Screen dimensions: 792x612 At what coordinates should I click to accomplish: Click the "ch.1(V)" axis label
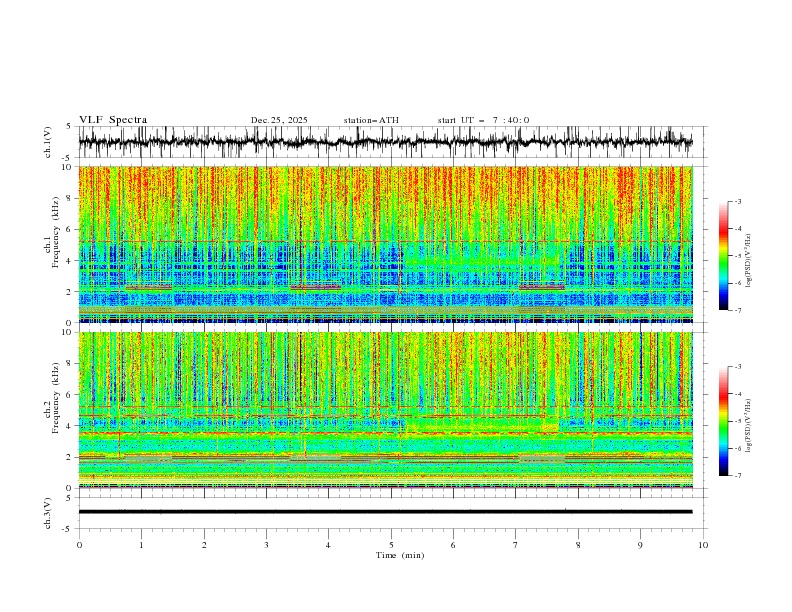[48, 142]
